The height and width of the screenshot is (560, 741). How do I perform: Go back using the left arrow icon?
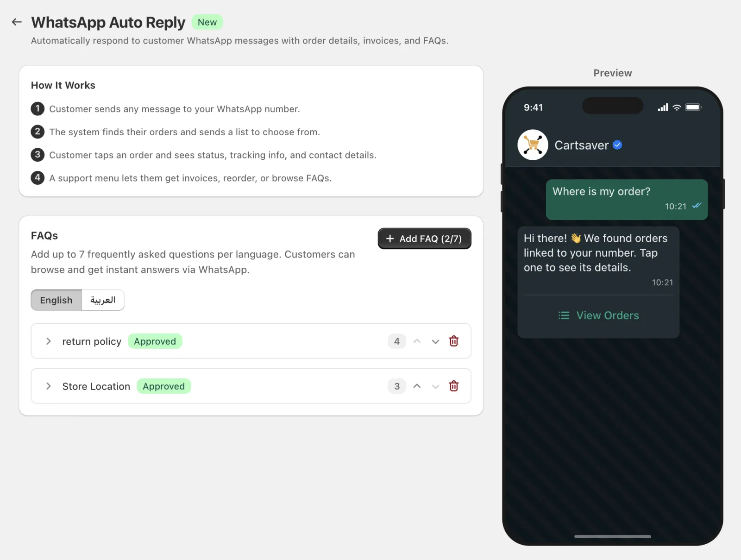(x=17, y=22)
